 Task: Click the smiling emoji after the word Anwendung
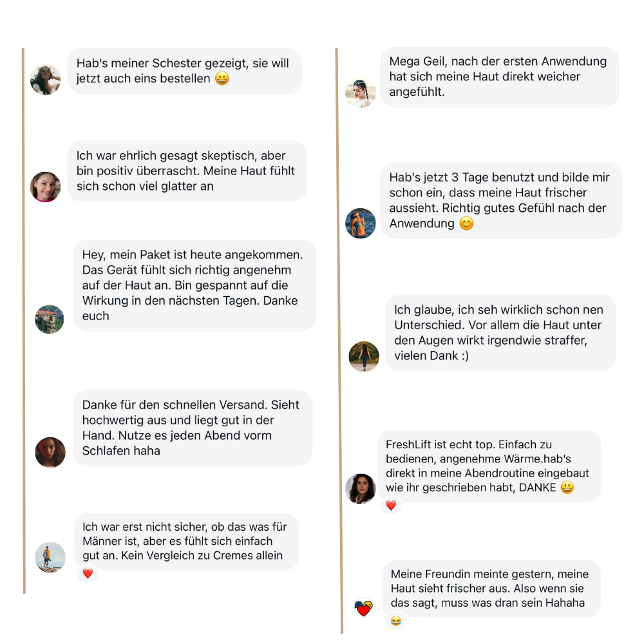466,223
